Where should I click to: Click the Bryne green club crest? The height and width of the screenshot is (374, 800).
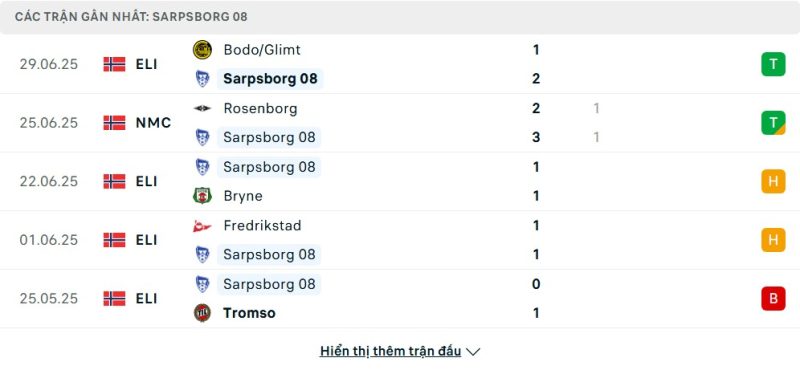pyautogui.click(x=203, y=196)
